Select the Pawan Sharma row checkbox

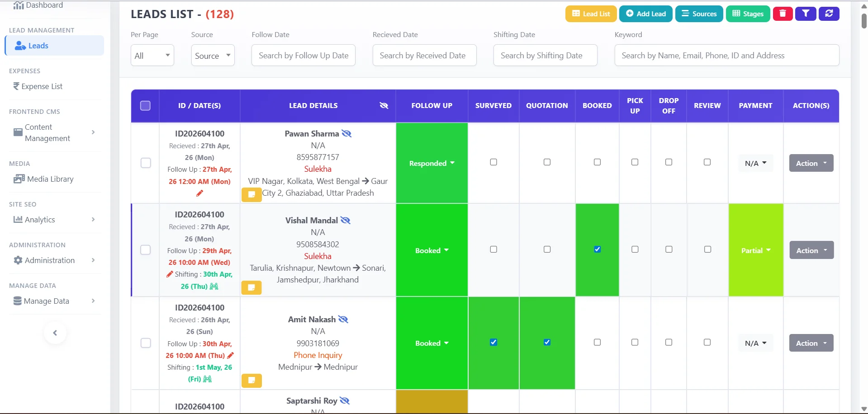(x=146, y=163)
